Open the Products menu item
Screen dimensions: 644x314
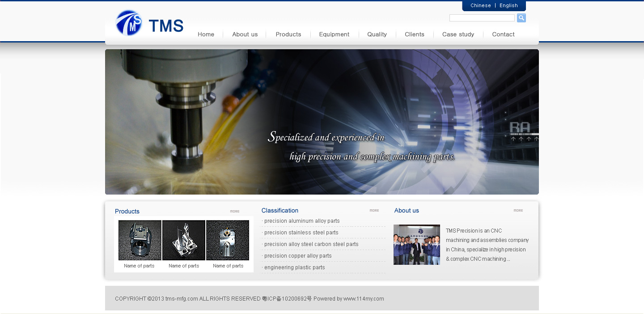pyautogui.click(x=288, y=34)
